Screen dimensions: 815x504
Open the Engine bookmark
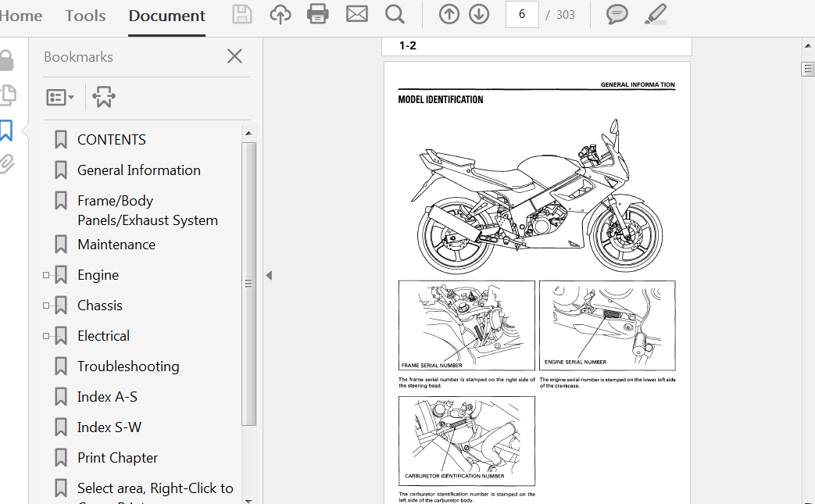pos(98,275)
